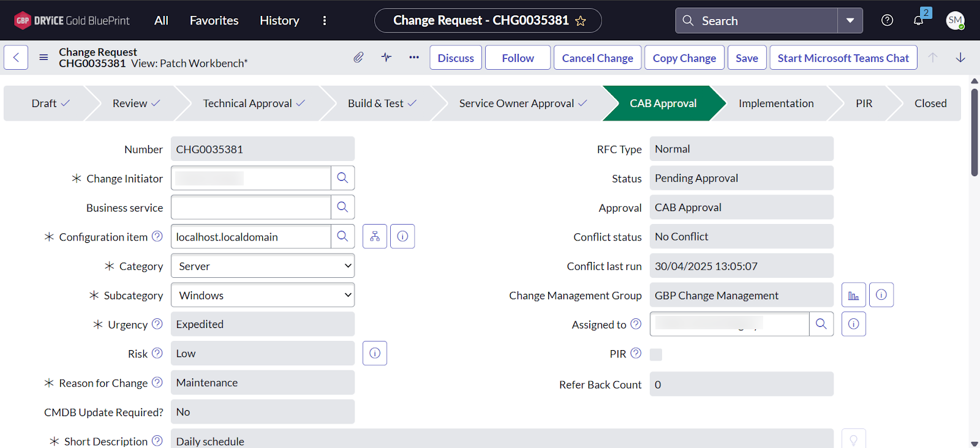980x448 pixels.
Task: Open the Subcategory dropdown
Action: click(263, 295)
